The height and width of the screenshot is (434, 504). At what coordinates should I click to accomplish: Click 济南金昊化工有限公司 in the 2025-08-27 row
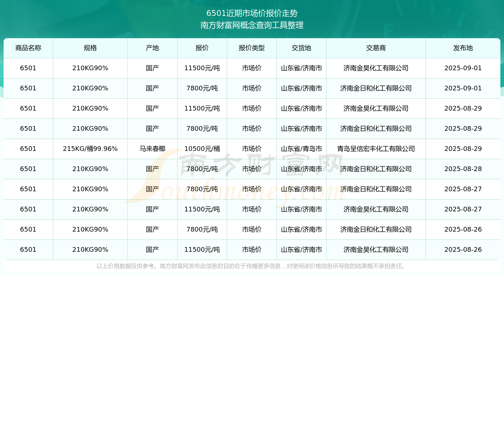(x=376, y=209)
